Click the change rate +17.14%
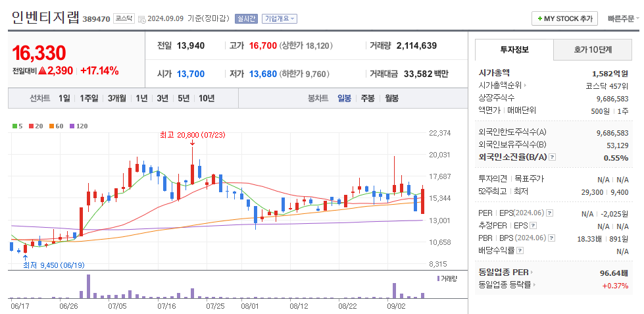 pyautogui.click(x=99, y=70)
